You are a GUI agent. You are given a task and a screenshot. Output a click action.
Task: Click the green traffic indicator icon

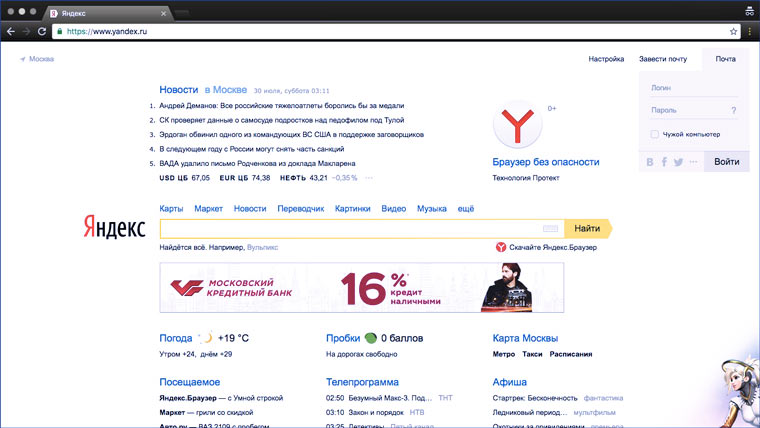coord(370,338)
